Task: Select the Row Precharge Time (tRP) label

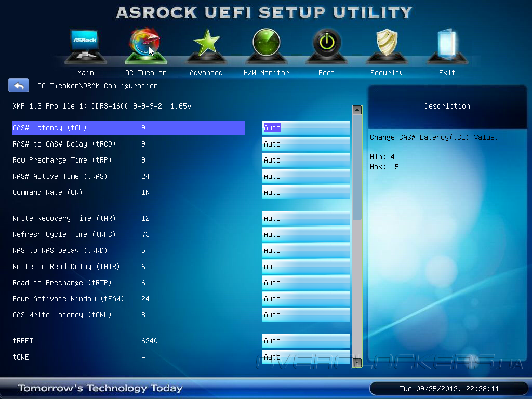Action: point(62,160)
